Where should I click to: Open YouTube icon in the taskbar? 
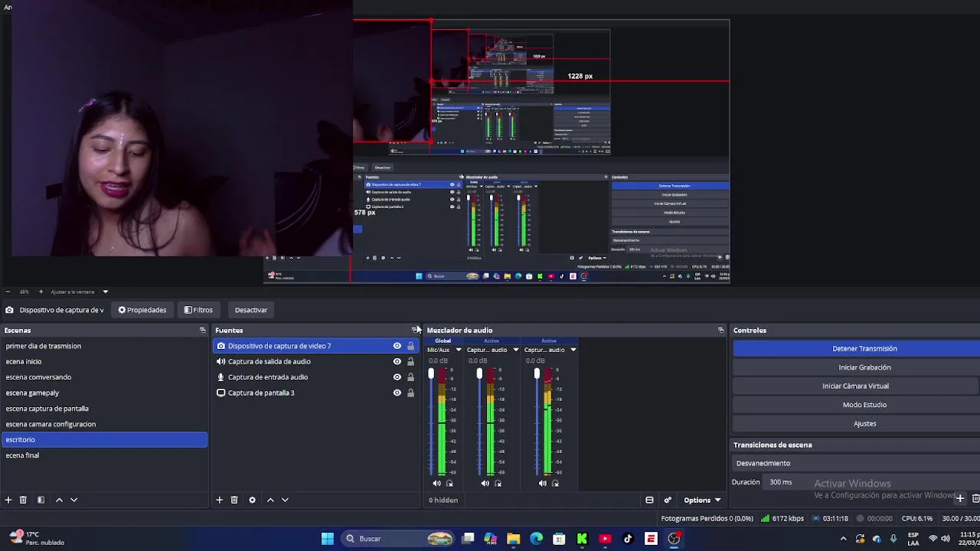pyautogui.click(x=605, y=539)
